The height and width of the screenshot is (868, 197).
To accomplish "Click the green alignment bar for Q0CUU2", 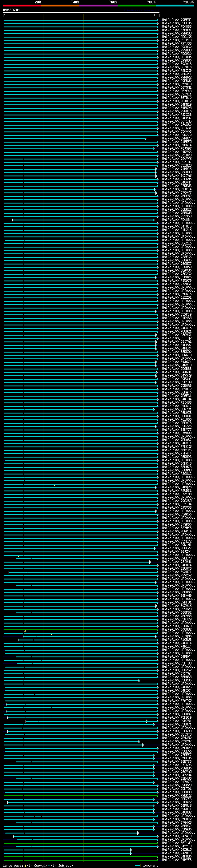I will pyautogui.click(x=81, y=629).
